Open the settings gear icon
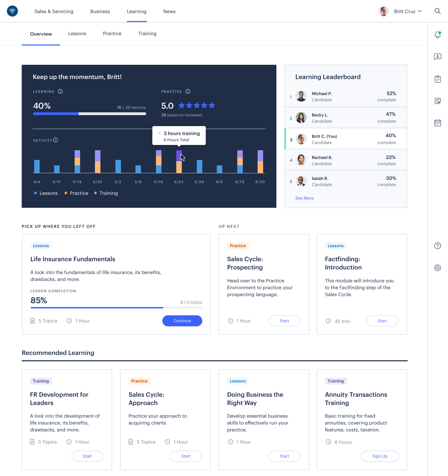The width and height of the screenshot is (448, 476). tap(437, 268)
